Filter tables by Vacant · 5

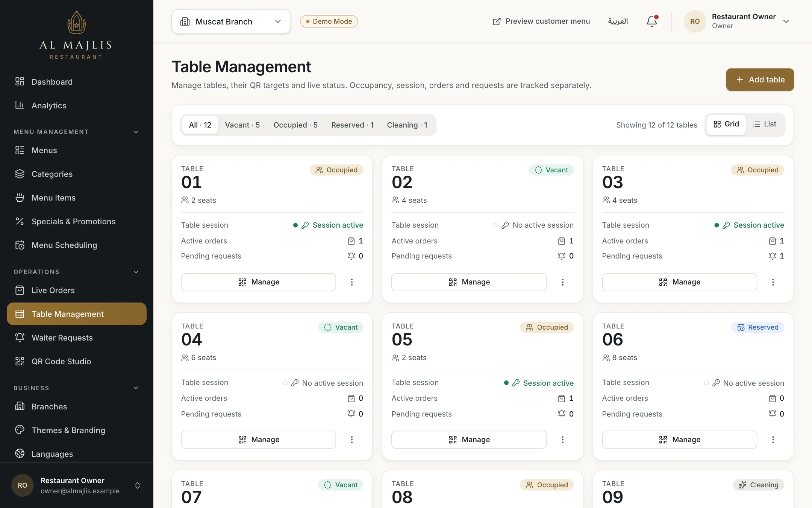tap(242, 125)
